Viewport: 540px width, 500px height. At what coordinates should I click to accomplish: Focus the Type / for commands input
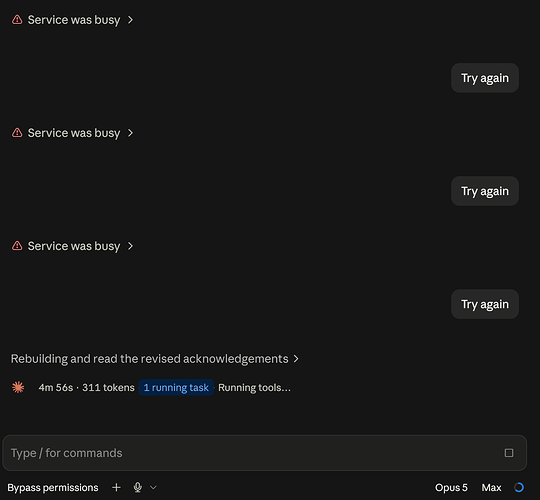tap(255, 453)
